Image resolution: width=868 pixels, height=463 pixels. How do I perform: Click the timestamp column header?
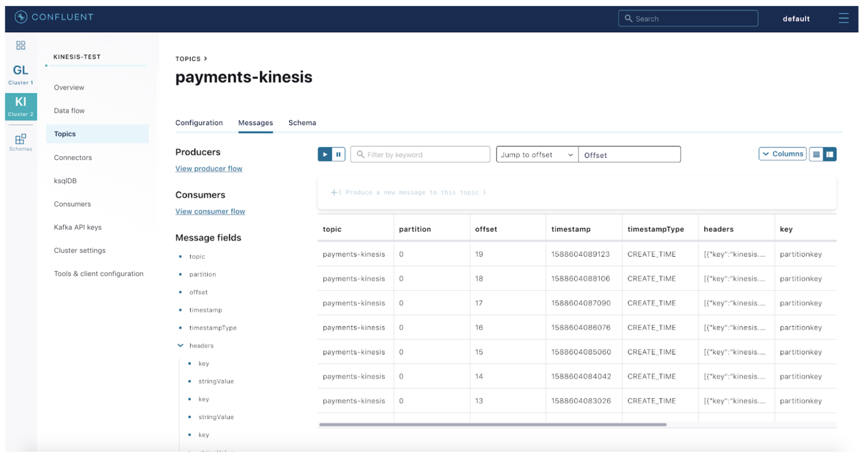[571, 229]
